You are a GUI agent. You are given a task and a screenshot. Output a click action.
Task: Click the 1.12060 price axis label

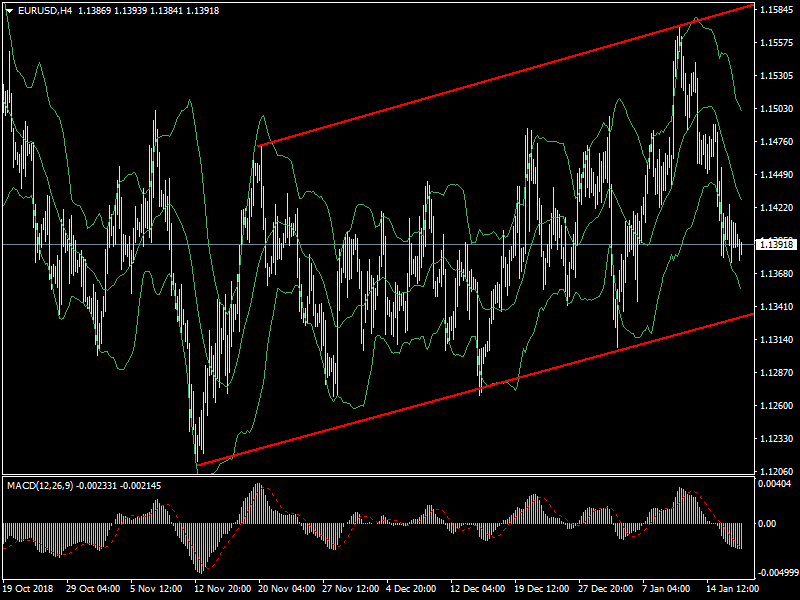[x=776, y=472]
